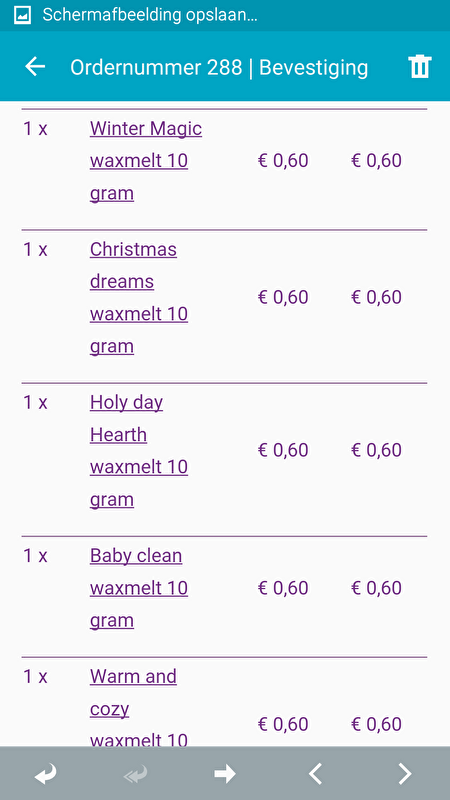Image resolution: width=450 pixels, height=800 pixels.
Task: Tap the greyed double return arrow
Action: (x=135, y=774)
